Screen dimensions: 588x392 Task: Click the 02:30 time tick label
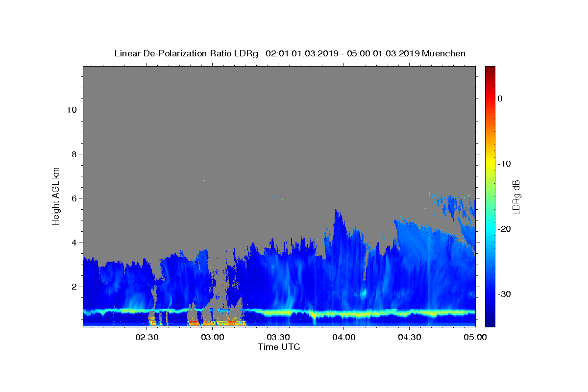(147, 337)
